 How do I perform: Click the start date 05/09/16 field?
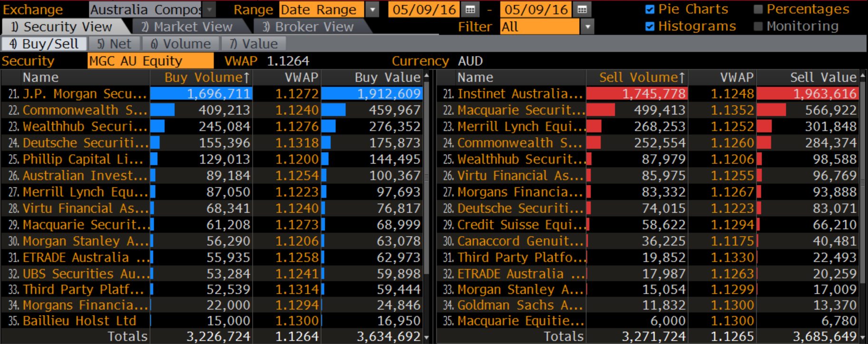pos(424,9)
